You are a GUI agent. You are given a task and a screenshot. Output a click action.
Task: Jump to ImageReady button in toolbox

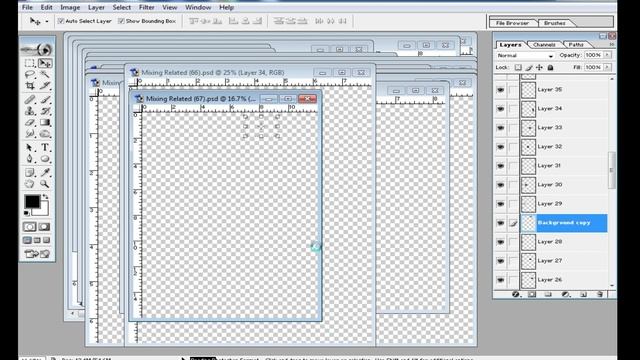coord(37,254)
